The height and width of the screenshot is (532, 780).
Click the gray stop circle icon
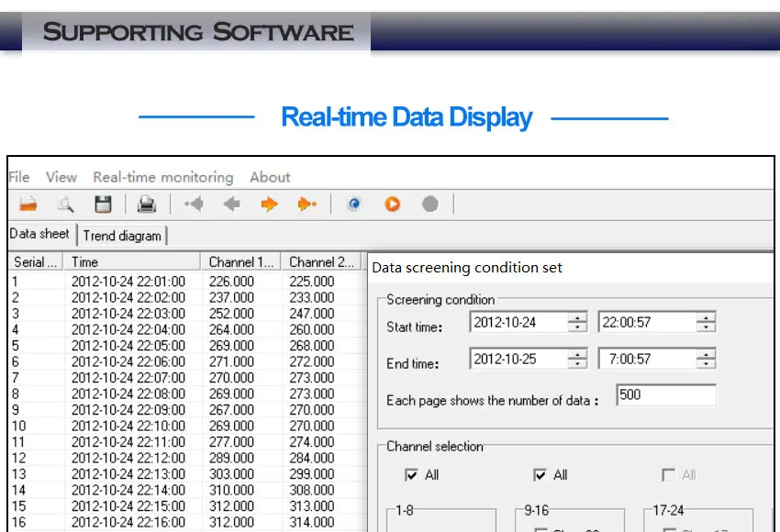tap(430, 205)
